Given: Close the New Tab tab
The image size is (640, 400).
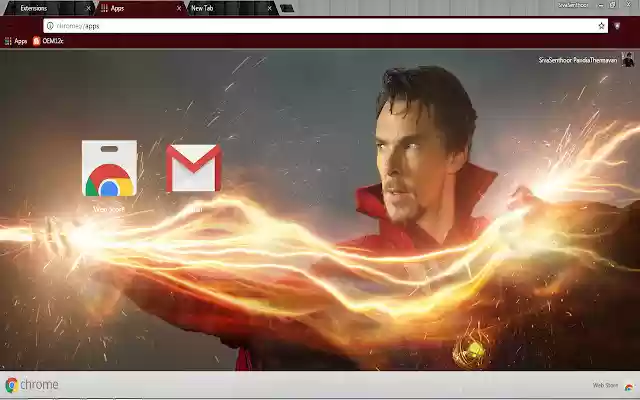Looking at the screenshot, I should (x=269, y=8).
